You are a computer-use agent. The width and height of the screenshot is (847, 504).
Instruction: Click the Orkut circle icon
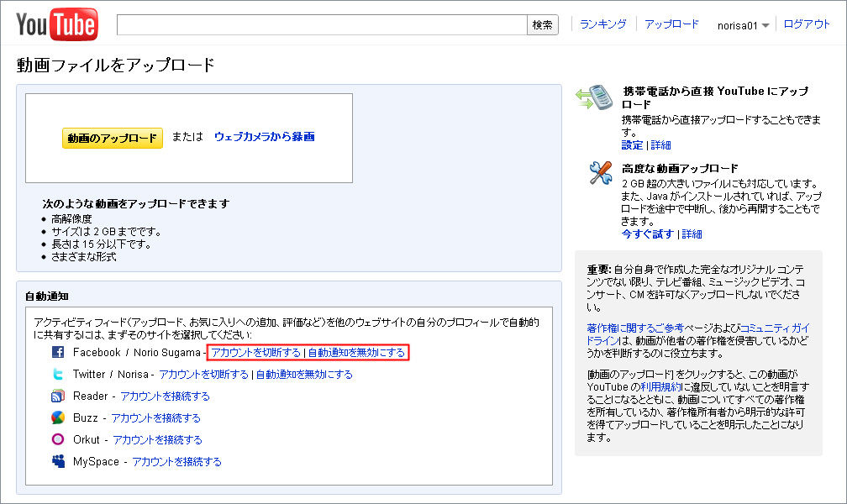(58, 439)
